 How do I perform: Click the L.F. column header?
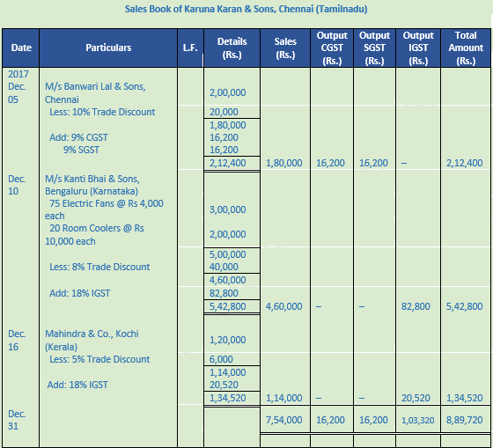pyautogui.click(x=190, y=48)
